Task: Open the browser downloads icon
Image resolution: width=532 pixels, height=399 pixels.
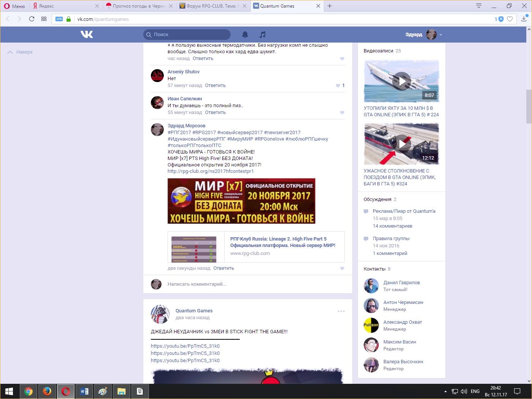Action: point(524,19)
